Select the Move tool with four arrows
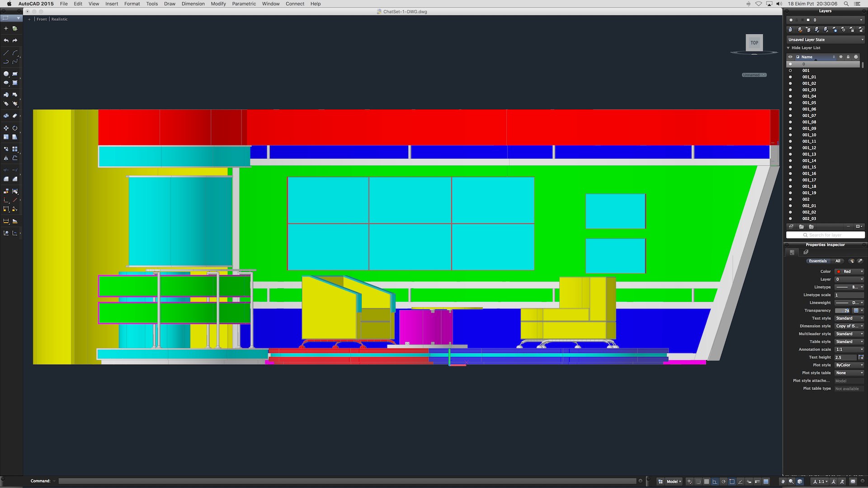Screen dimensions: 868x488 tap(6, 128)
